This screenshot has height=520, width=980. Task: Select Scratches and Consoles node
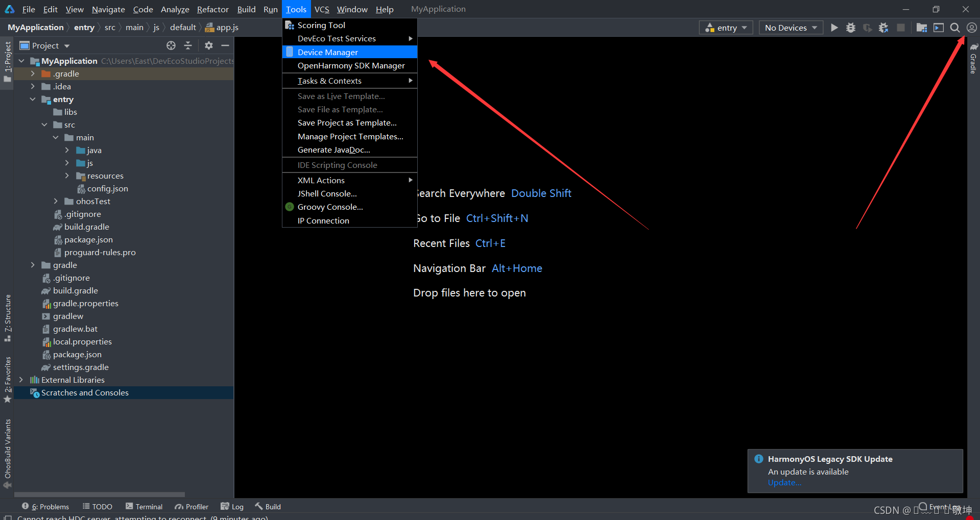point(124,392)
